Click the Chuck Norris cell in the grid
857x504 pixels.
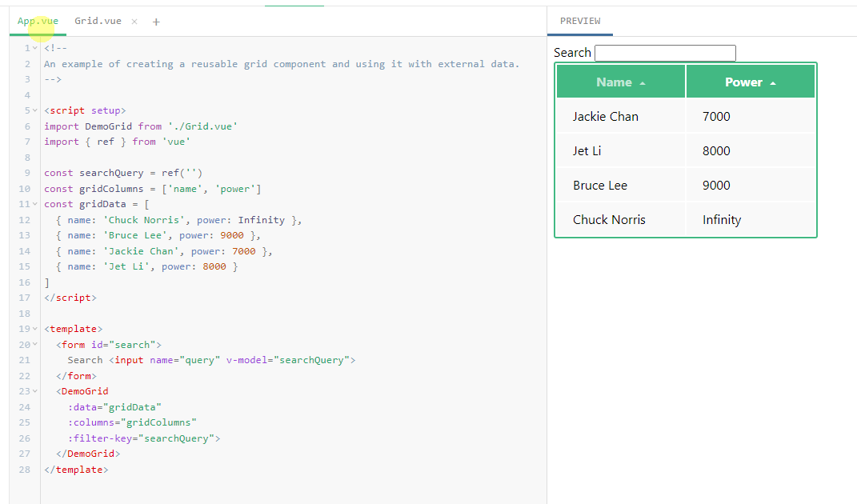tap(621, 220)
